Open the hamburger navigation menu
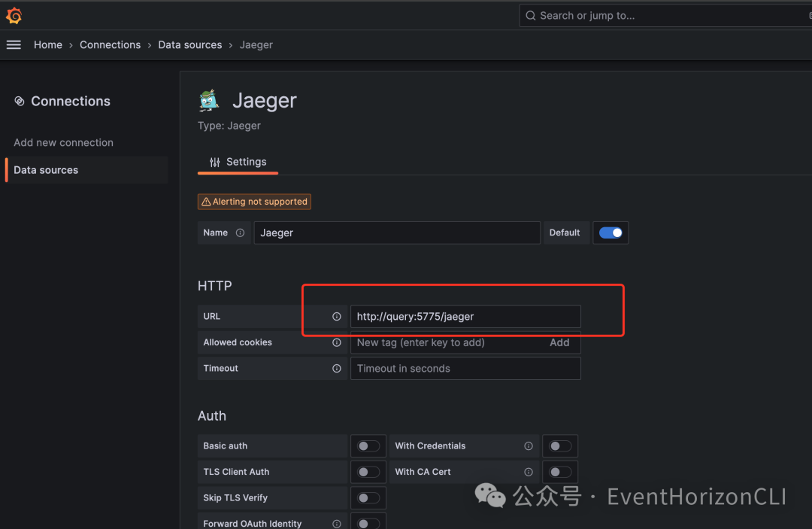This screenshot has height=529, width=812. [14, 45]
